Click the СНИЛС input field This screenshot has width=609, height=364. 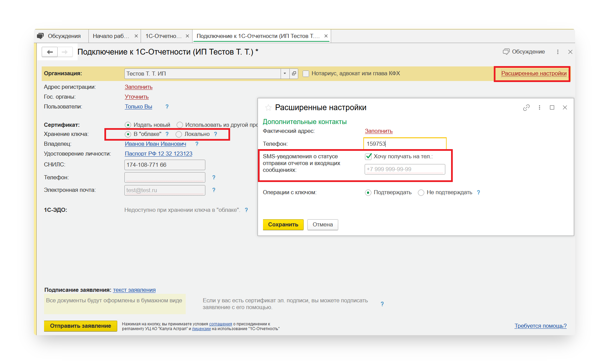tap(165, 165)
